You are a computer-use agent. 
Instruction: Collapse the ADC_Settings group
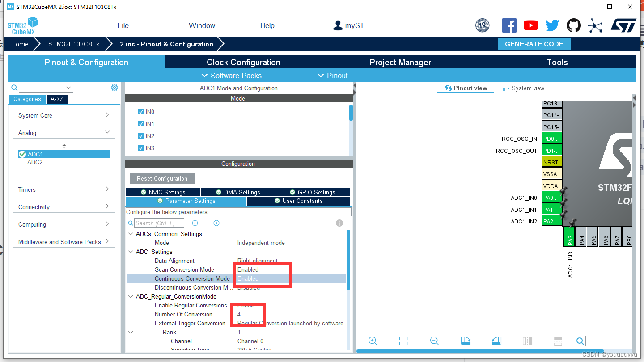point(131,252)
